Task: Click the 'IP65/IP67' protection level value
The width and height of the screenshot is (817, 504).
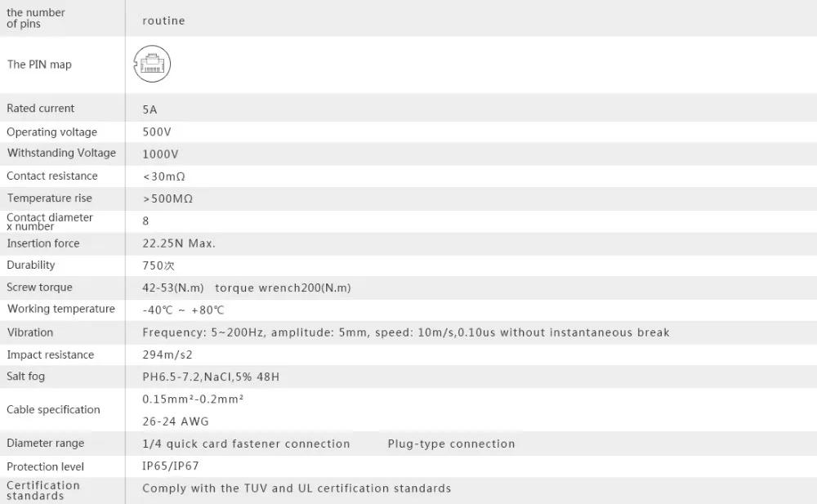Action: [x=171, y=466]
